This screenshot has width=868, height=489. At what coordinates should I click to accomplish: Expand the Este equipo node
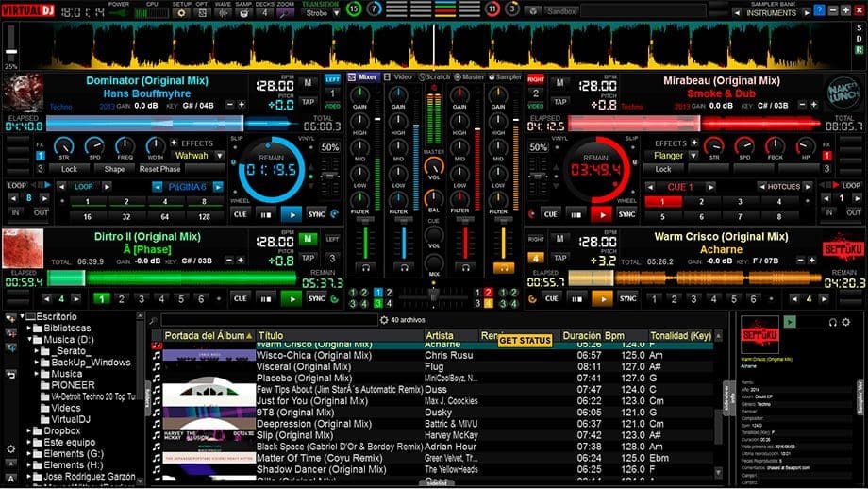(29, 442)
